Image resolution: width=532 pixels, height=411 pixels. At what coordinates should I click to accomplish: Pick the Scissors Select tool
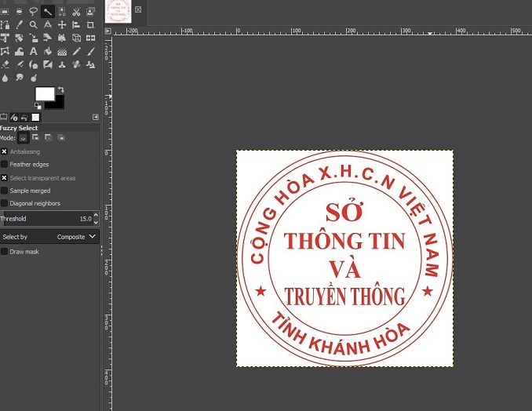(x=76, y=11)
